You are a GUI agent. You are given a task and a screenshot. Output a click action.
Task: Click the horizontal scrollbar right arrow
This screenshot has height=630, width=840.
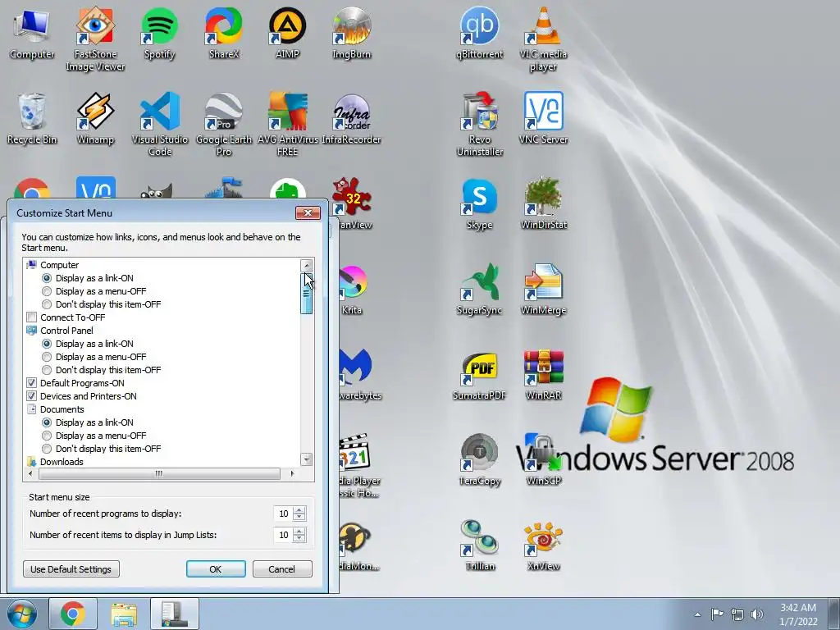coord(292,473)
